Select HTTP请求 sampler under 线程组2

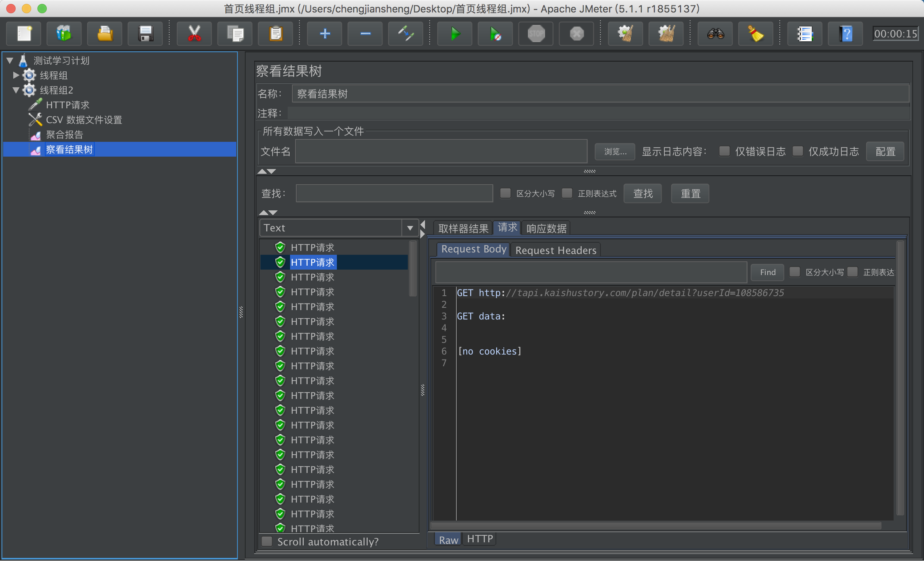pos(67,105)
